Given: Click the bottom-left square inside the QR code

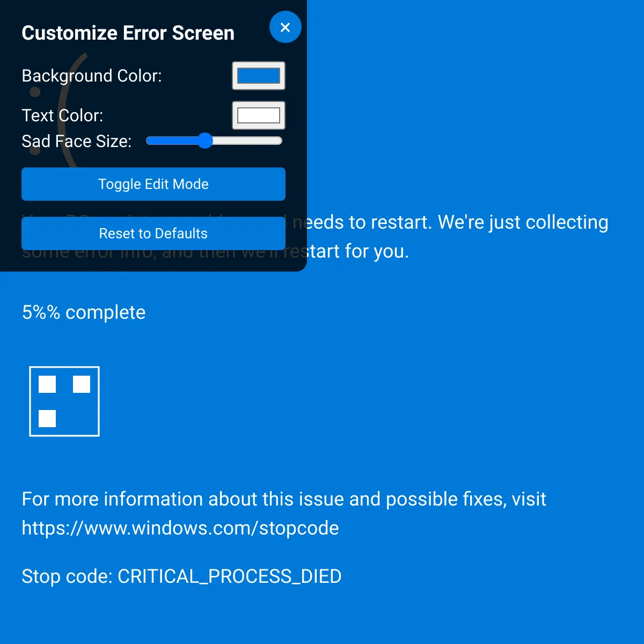Looking at the screenshot, I should pyautogui.click(x=47, y=419).
